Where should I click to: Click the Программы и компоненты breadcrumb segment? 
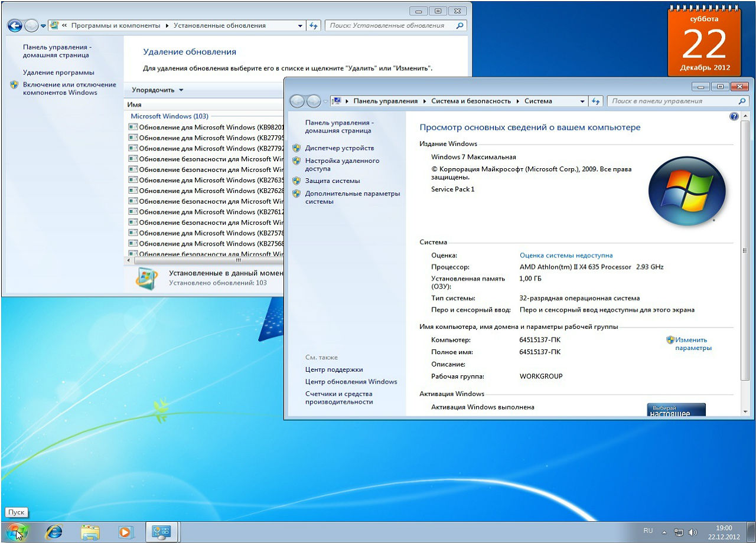tap(116, 25)
